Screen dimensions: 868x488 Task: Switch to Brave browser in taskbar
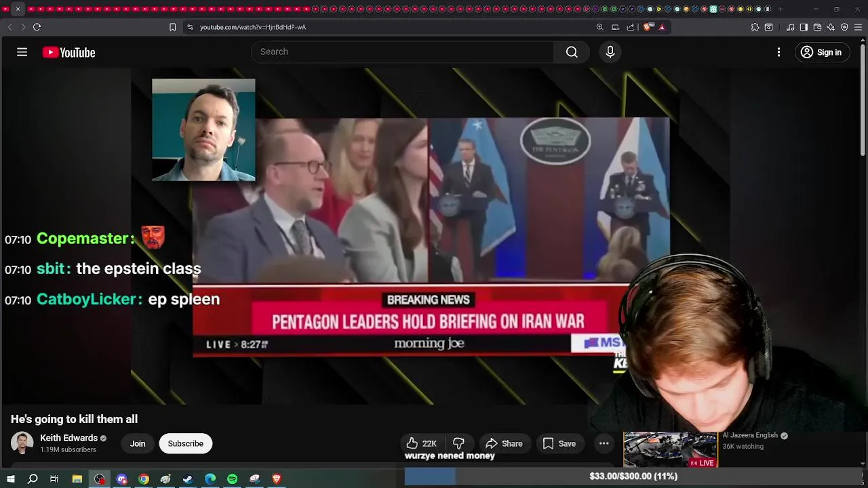(x=277, y=479)
